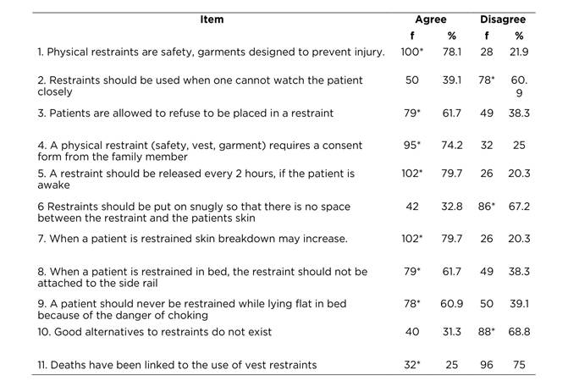
Task: Select item 10 about good alternatives
Action: point(155,332)
